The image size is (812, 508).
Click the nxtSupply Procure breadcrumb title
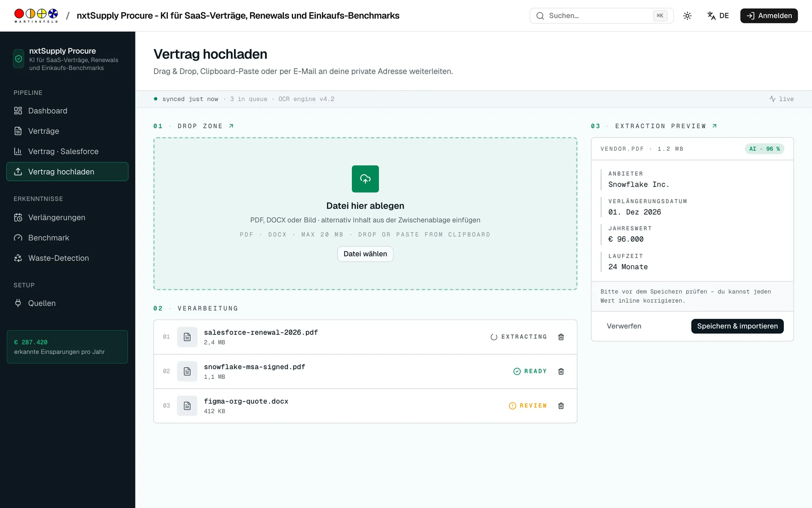point(238,16)
